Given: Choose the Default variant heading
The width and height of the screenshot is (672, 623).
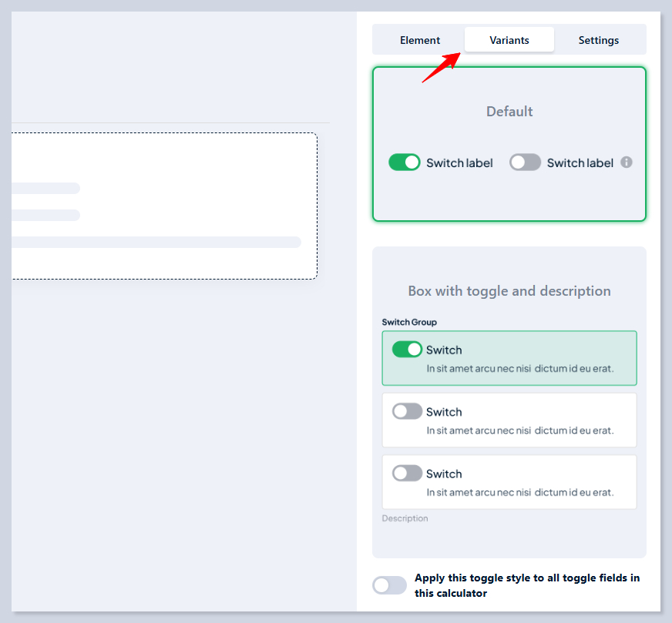Looking at the screenshot, I should 509,112.
